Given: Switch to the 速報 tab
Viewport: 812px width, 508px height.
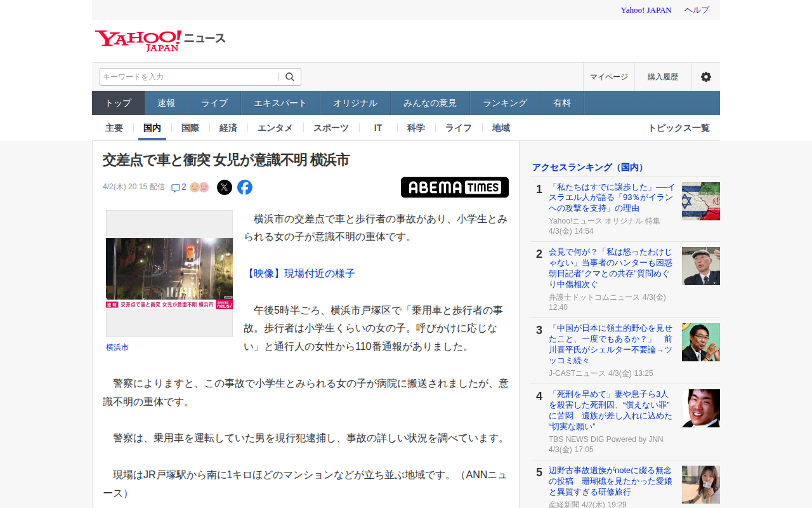Looking at the screenshot, I should (x=166, y=103).
